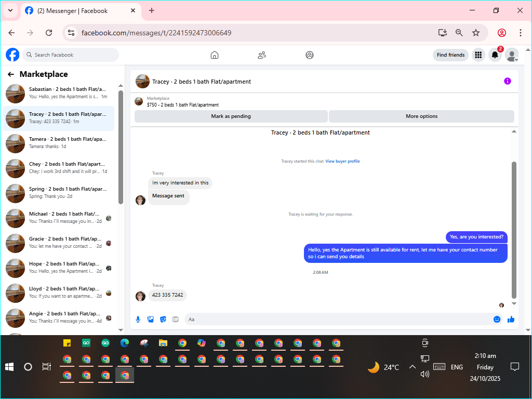The height and width of the screenshot is (399, 532).
Task: Open the Groups icon in top navigation
Action: [310, 55]
